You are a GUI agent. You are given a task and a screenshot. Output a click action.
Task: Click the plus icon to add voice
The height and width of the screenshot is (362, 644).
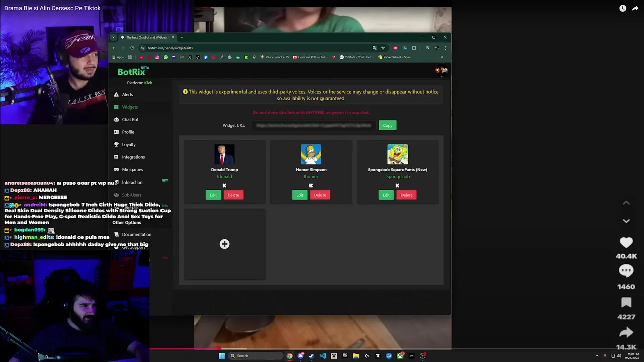[x=224, y=244]
